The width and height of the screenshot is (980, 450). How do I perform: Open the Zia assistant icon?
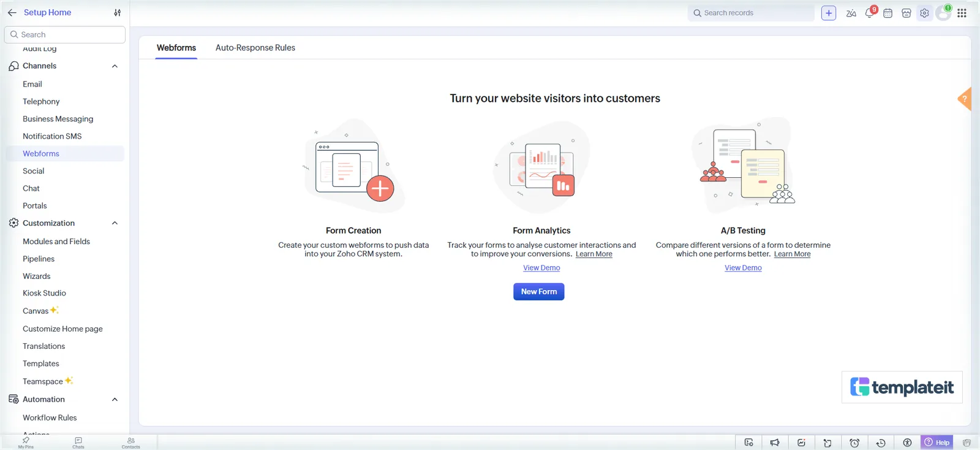click(x=851, y=13)
